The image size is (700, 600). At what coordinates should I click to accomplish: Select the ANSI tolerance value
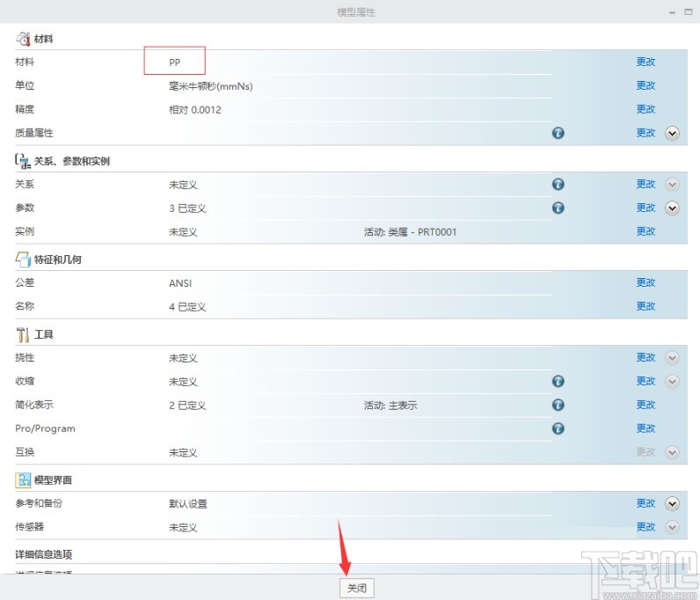pos(180,283)
